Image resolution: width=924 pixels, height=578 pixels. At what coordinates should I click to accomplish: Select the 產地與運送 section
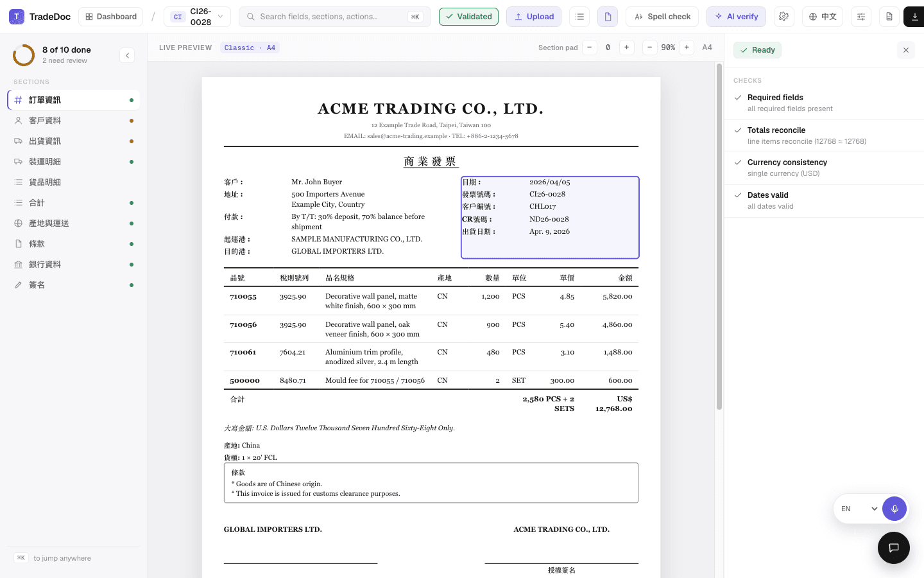[74, 223]
